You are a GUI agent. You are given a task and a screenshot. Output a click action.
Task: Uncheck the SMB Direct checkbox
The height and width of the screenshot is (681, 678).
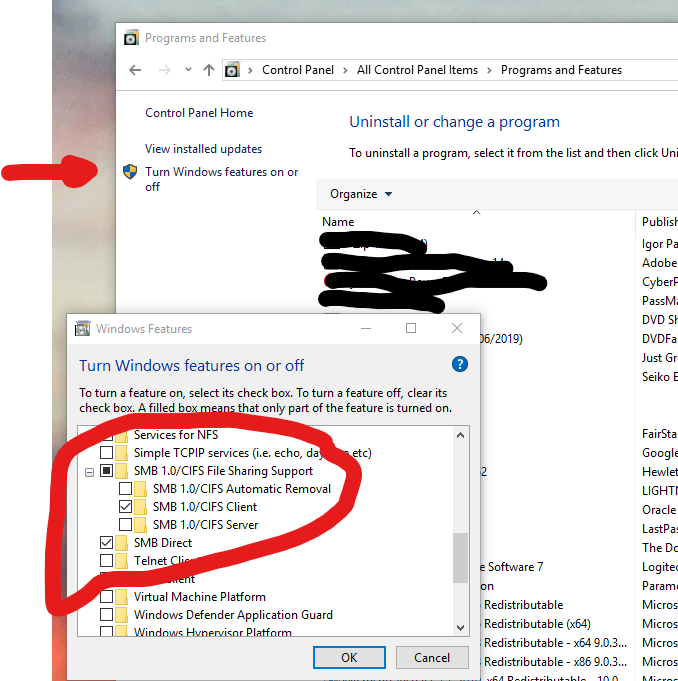pos(106,542)
